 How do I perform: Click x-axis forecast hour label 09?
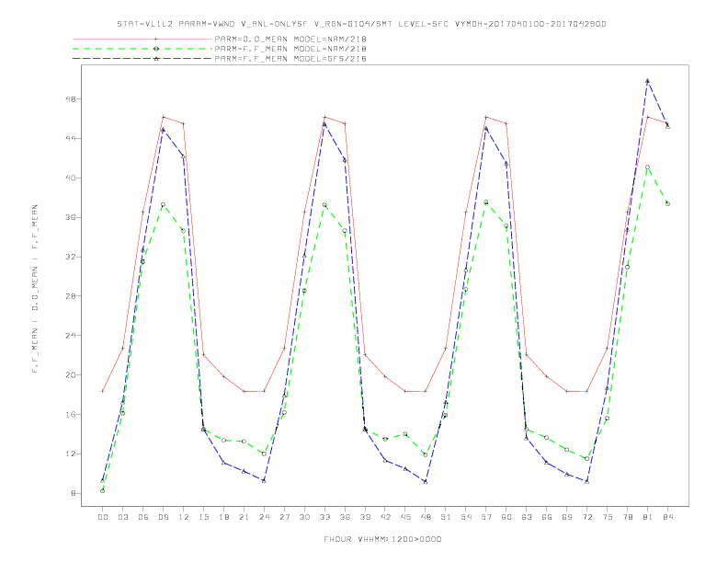[163, 517]
